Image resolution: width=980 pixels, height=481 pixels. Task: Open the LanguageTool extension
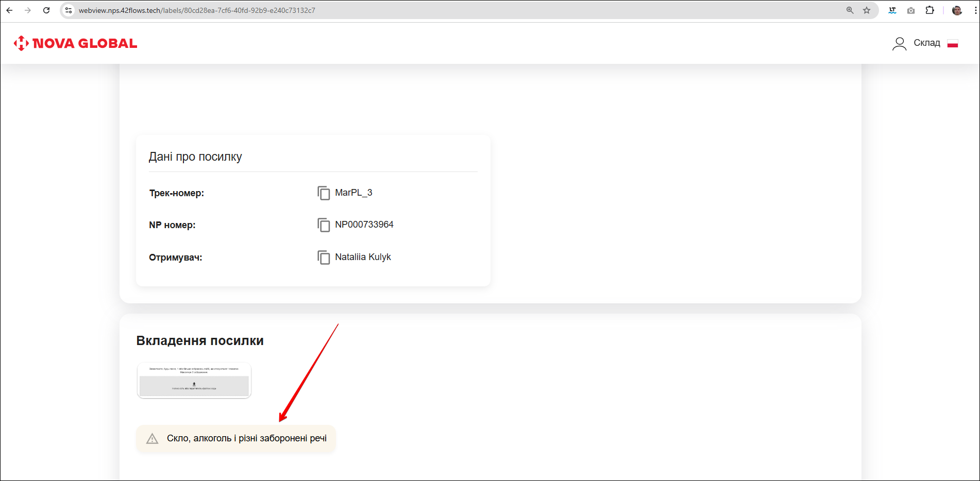click(x=892, y=10)
